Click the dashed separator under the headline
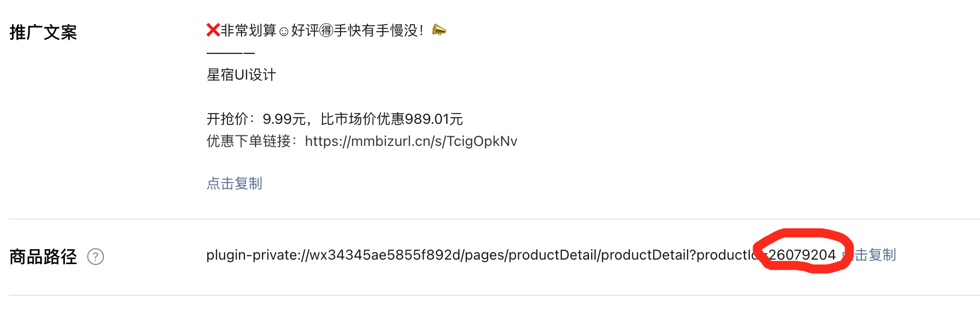The height and width of the screenshot is (320, 980). coord(230,53)
